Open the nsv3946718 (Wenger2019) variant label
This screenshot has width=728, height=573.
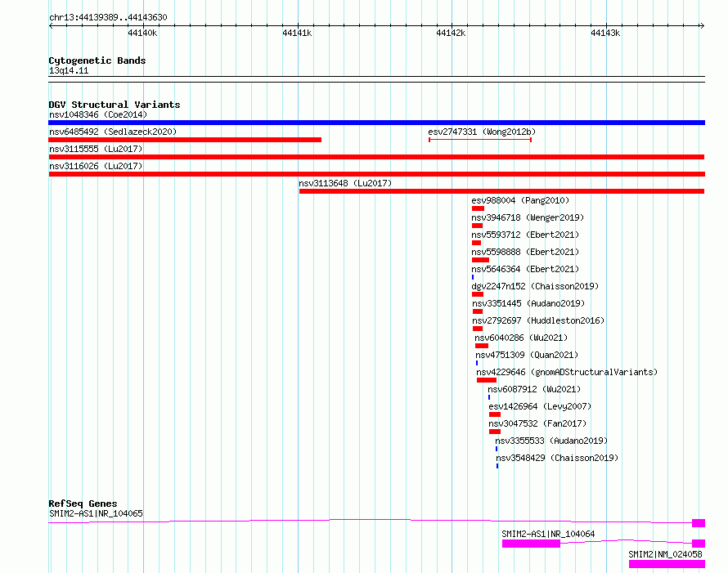pyautogui.click(x=528, y=217)
